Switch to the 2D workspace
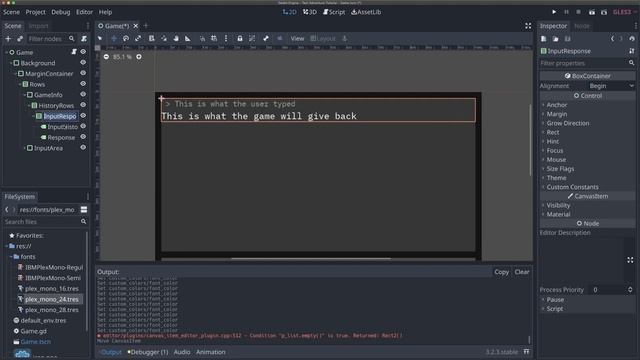Image resolution: width=640 pixels, height=360 pixels. tap(289, 12)
